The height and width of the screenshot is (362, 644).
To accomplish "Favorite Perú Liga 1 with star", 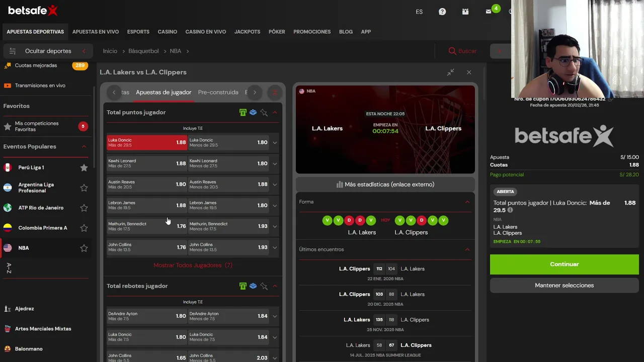I will (x=84, y=167).
